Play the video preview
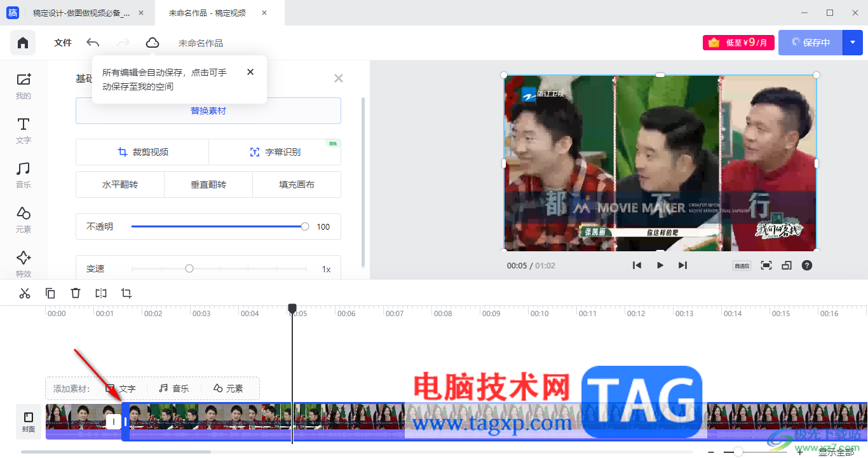Image resolution: width=868 pixels, height=458 pixels. click(x=660, y=265)
